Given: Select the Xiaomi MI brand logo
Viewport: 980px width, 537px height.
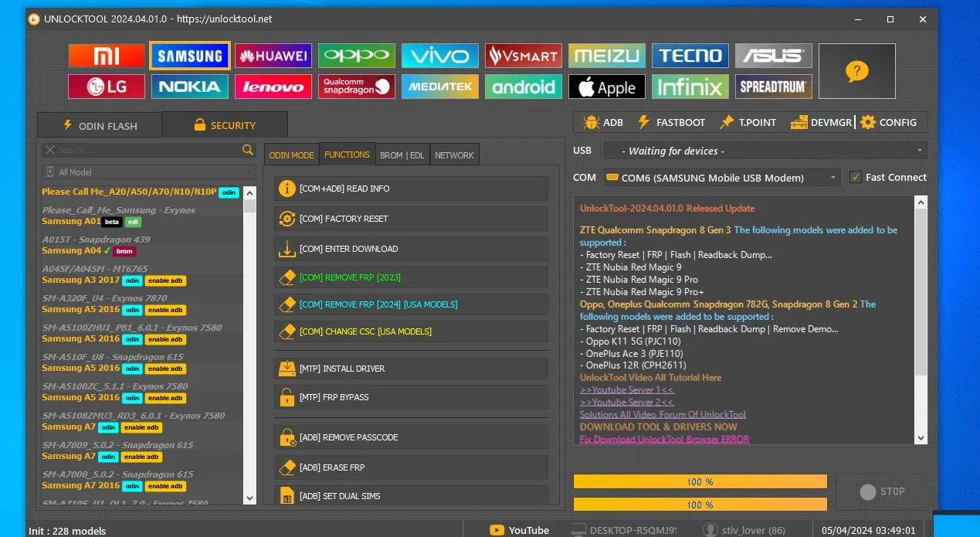Looking at the screenshot, I should pyautogui.click(x=107, y=56).
